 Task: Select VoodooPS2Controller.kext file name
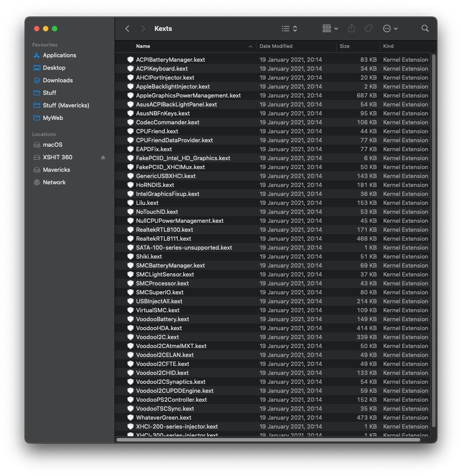pyautogui.click(x=171, y=399)
